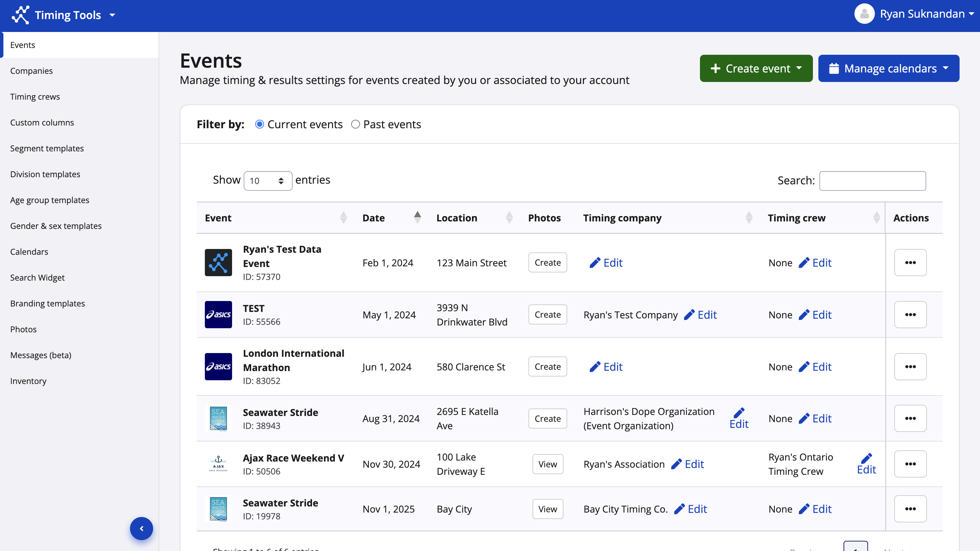Image resolution: width=980 pixels, height=551 pixels.
Task: Sort table by Date column arrows
Action: click(x=417, y=218)
